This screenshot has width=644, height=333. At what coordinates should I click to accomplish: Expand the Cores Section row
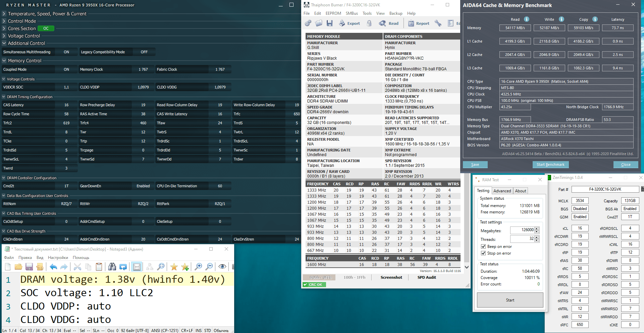(x=4, y=28)
